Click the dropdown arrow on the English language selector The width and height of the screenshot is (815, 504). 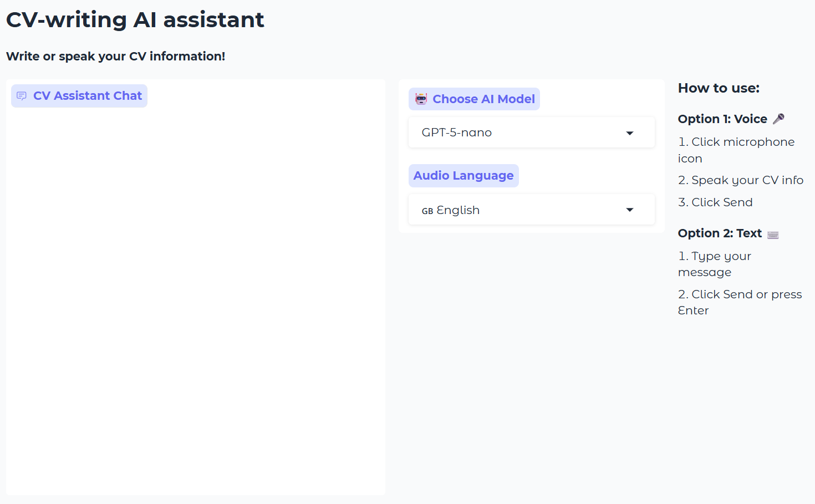tap(630, 210)
